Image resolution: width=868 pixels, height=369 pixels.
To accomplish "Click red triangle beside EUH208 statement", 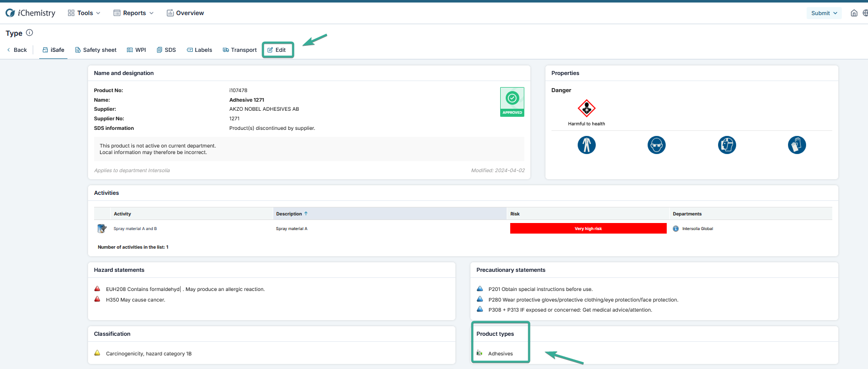I will pyautogui.click(x=97, y=289).
